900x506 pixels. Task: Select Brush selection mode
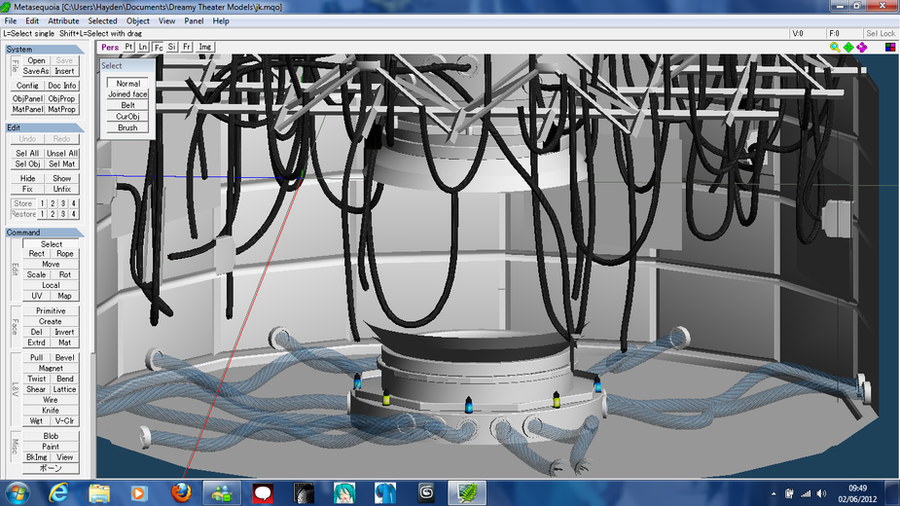point(127,127)
